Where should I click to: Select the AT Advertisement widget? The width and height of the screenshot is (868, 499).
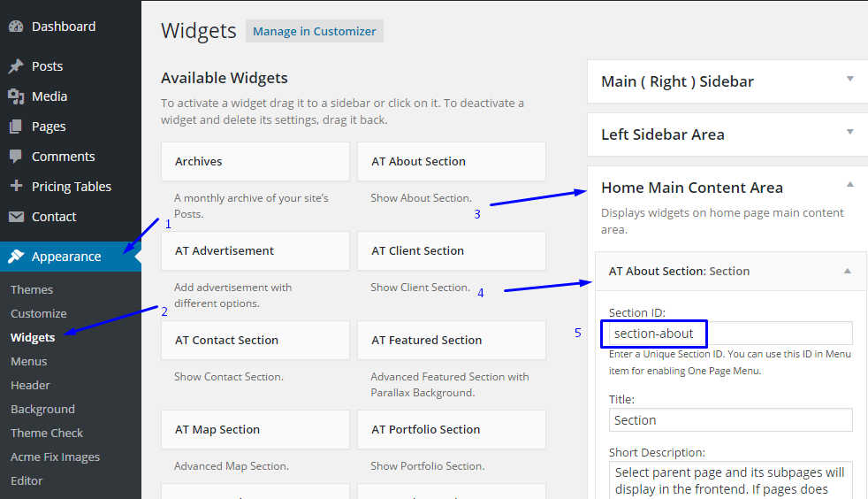tap(255, 250)
